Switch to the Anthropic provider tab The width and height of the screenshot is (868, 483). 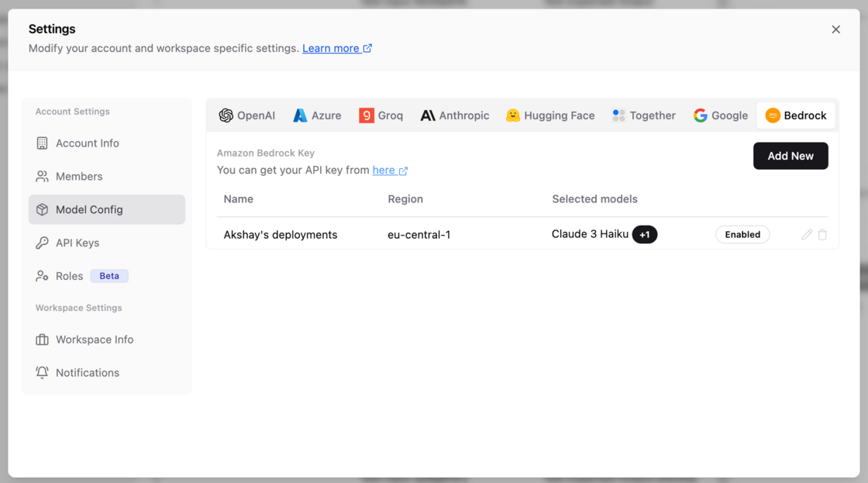455,116
